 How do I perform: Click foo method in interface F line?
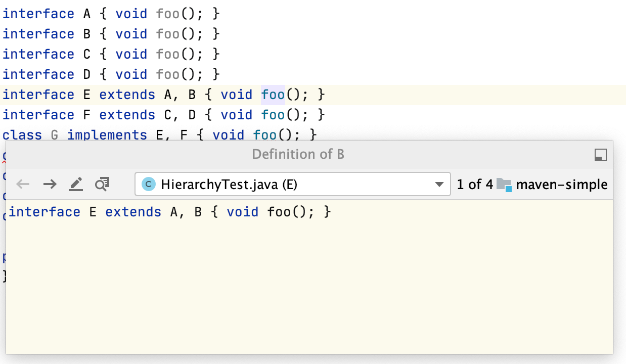(x=273, y=115)
